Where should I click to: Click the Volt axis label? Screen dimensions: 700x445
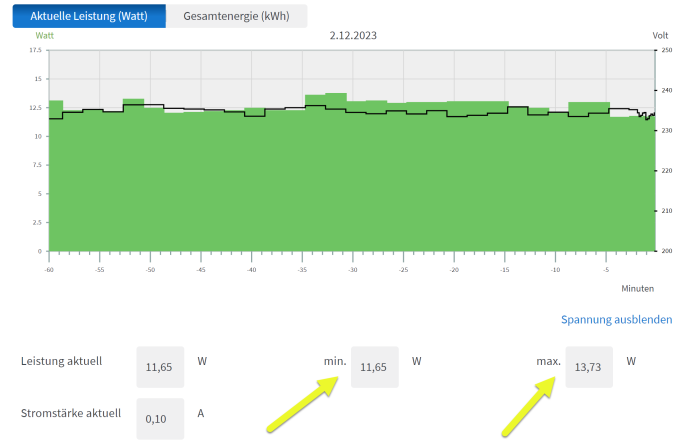[660, 36]
